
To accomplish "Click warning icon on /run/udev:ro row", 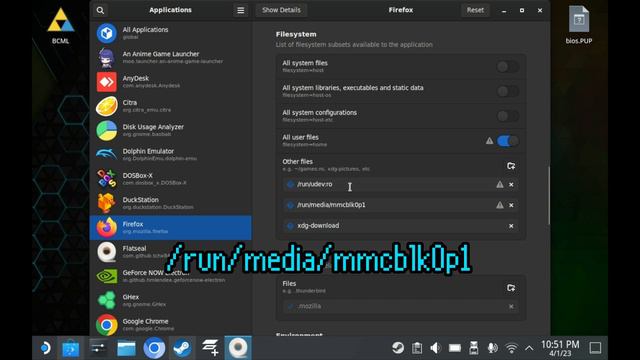I will point(500,184).
